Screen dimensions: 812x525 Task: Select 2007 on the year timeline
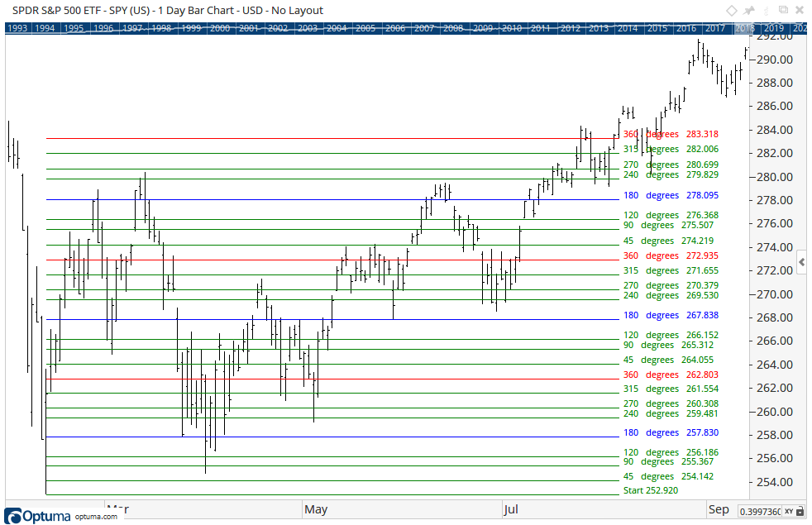[x=424, y=28]
